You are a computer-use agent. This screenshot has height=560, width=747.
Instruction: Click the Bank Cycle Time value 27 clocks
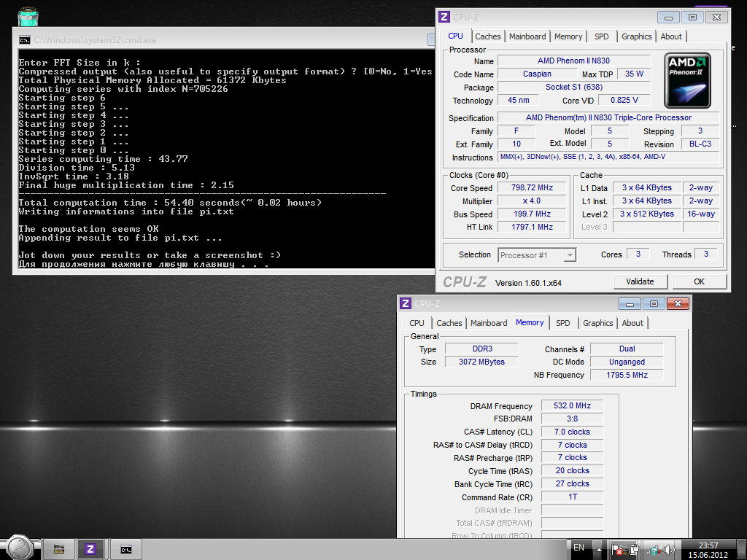point(572,484)
